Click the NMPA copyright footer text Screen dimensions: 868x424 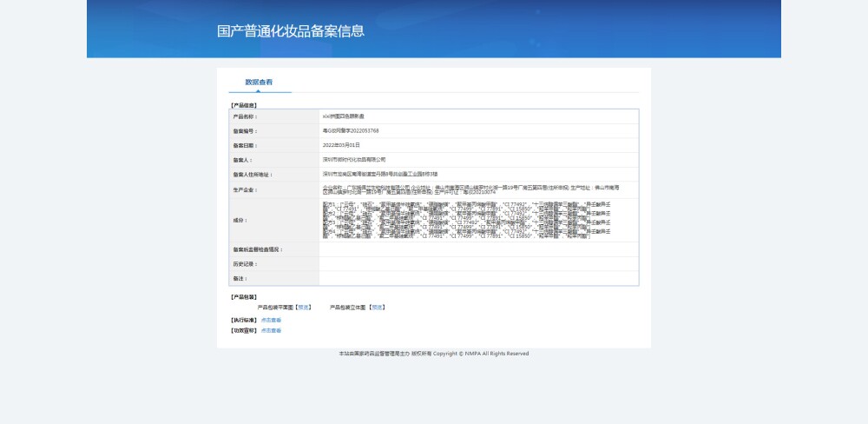[x=434, y=354]
